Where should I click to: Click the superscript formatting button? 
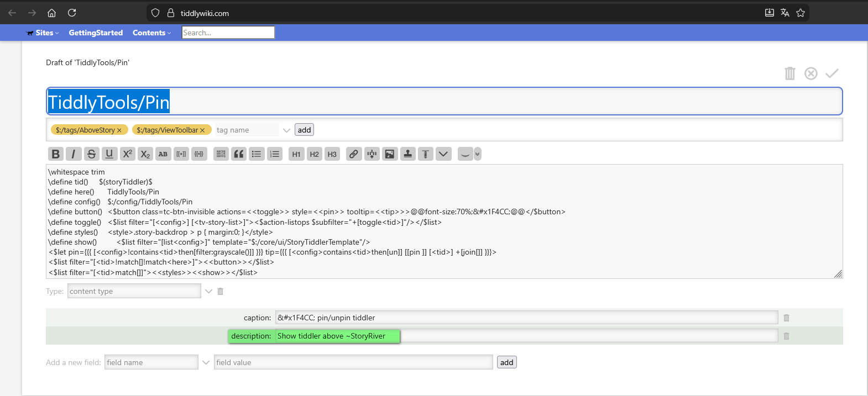[127, 154]
